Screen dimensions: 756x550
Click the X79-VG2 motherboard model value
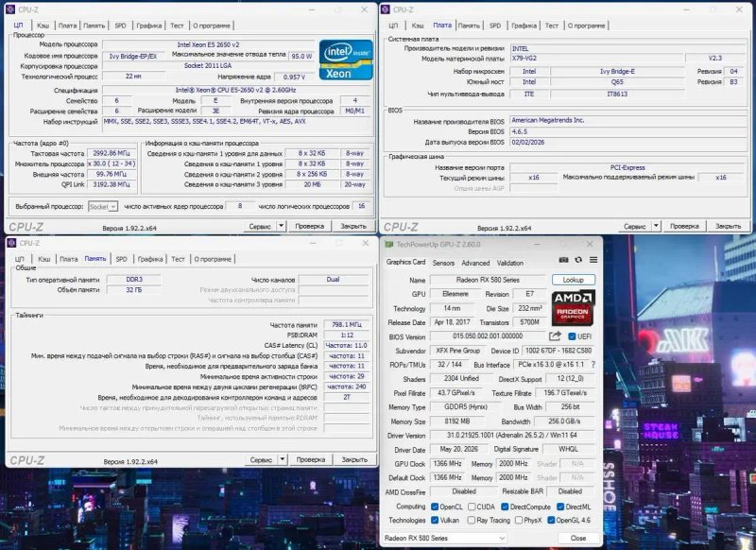coord(597,59)
